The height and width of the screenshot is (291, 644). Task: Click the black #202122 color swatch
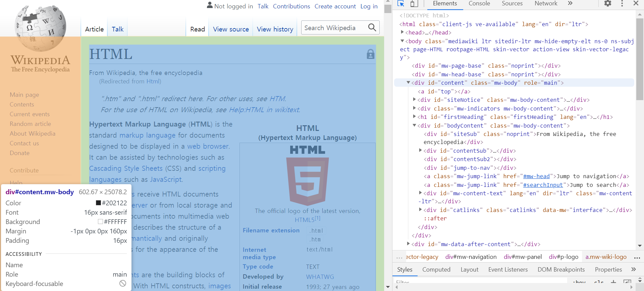[99, 203]
